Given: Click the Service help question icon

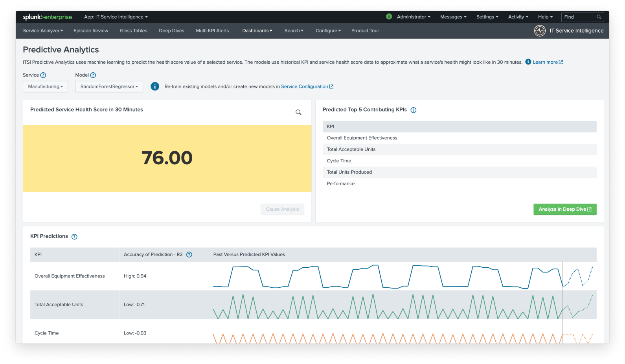Looking at the screenshot, I should point(43,75).
